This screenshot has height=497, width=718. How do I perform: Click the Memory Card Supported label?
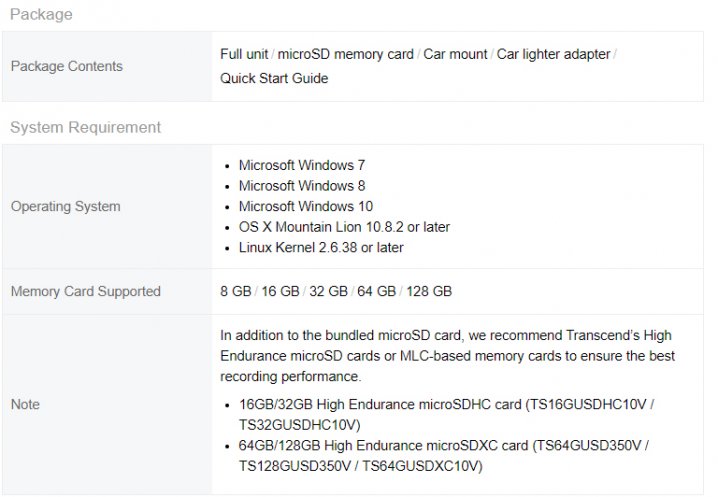(86, 291)
